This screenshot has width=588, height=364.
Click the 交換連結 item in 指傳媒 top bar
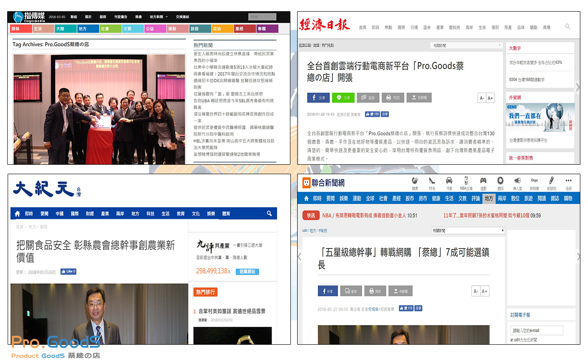(x=182, y=17)
